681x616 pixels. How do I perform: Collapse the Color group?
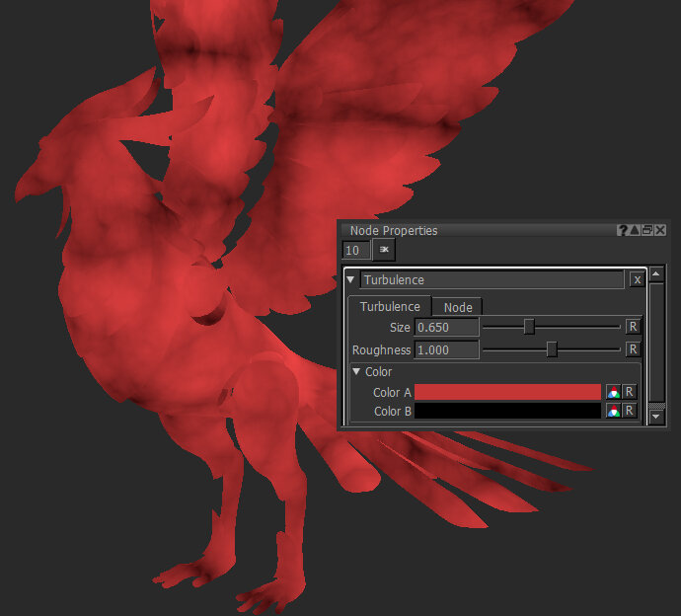pyautogui.click(x=356, y=372)
